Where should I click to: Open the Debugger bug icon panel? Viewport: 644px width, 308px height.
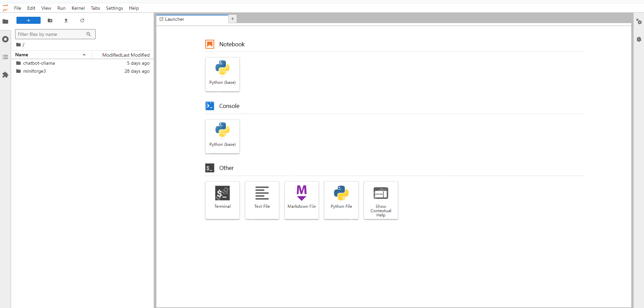pos(639,39)
